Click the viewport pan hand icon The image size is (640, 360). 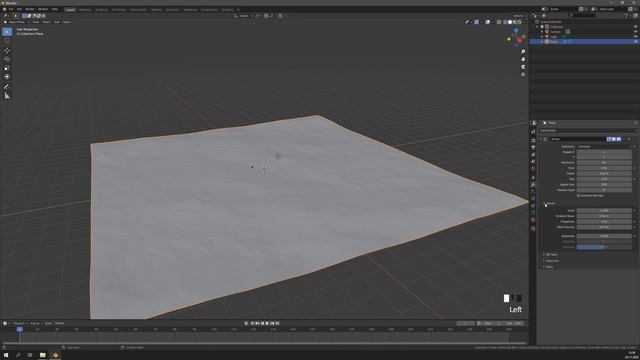(523, 59)
